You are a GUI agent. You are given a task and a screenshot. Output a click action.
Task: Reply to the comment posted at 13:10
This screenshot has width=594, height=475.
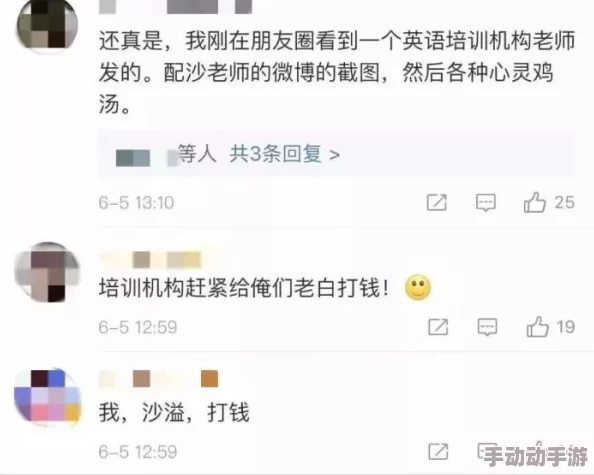point(486,202)
